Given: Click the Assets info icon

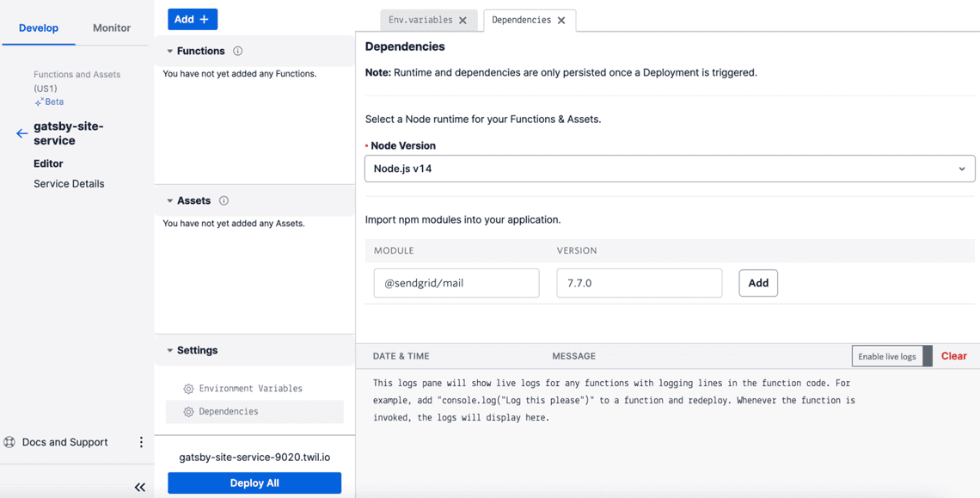Looking at the screenshot, I should pyautogui.click(x=224, y=200).
